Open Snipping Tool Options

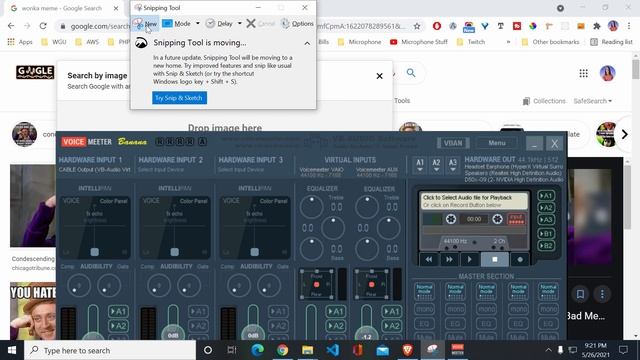coord(297,24)
